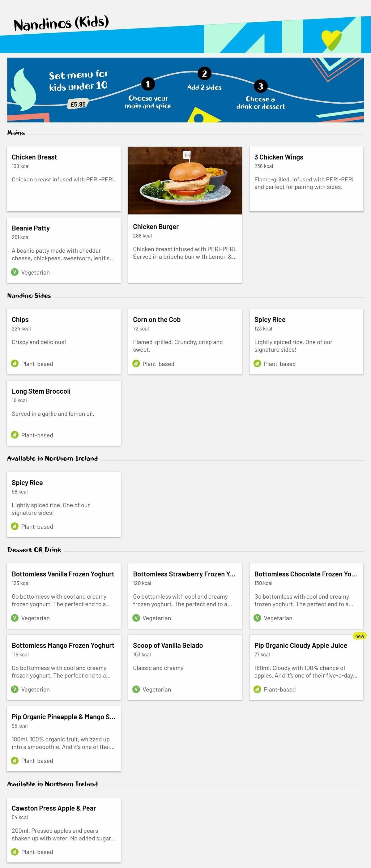This screenshot has height=868, width=371.
Task: Click the Dessert OR Drink section heading
Action: click(34, 550)
